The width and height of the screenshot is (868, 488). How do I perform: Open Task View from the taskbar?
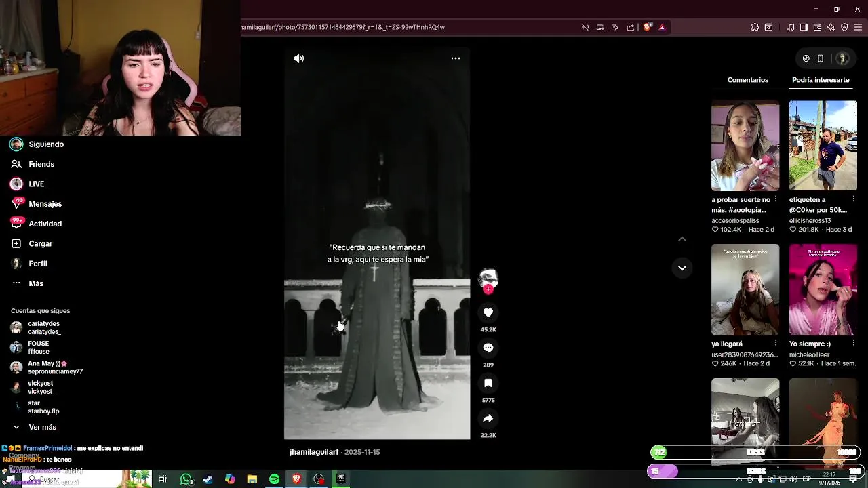coord(163,479)
